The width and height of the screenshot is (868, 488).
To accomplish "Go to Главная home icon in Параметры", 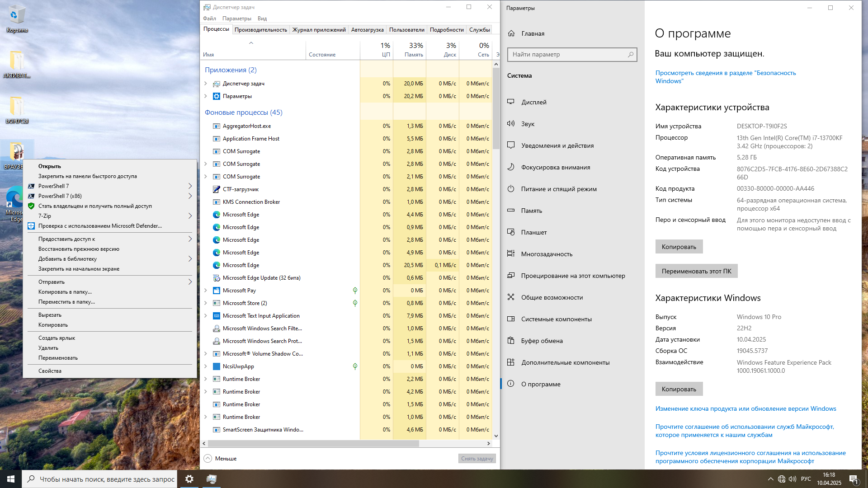I will pyautogui.click(x=511, y=33).
